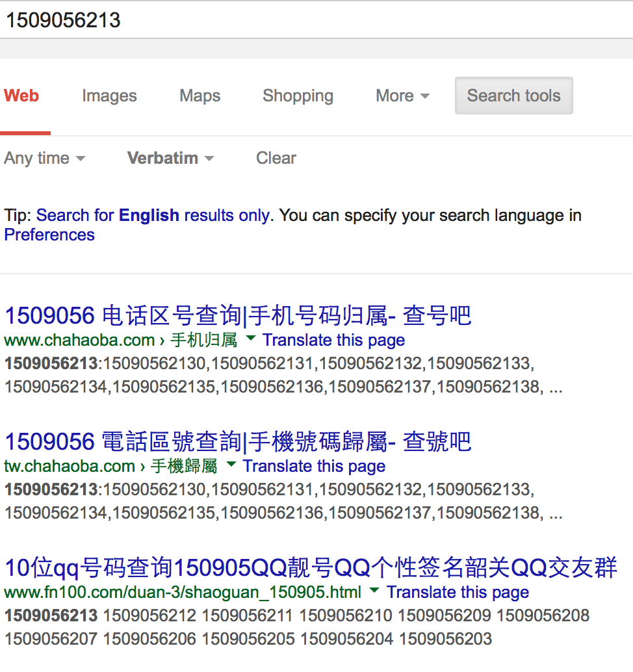Open the 10位qq号码查询 result title
The height and width of the screenshot is (672, 633).
pyautogui.click(x=310, y=567)
